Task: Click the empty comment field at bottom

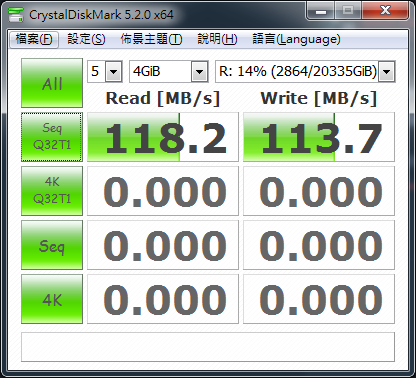Action: coord(208,347)
